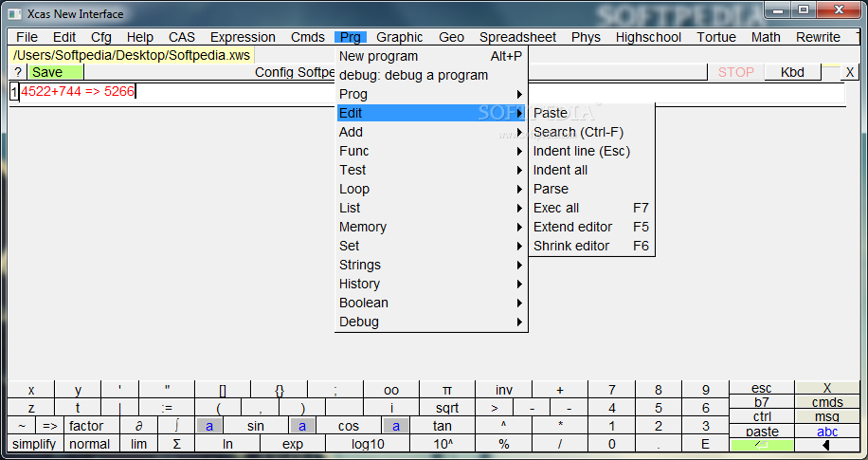Viewport: 868px width, 460px height.
Task: Click the black backspace triangle key
Action: pyautogui.click(x=827, y=445)
